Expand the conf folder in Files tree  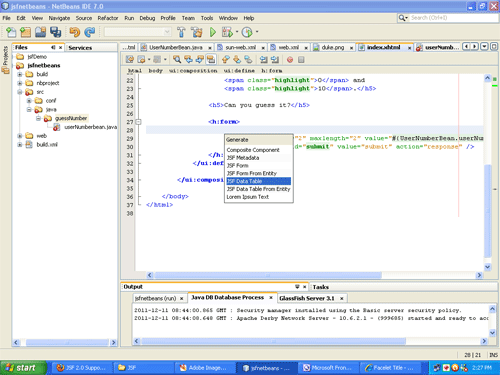[x=29, y=100]
